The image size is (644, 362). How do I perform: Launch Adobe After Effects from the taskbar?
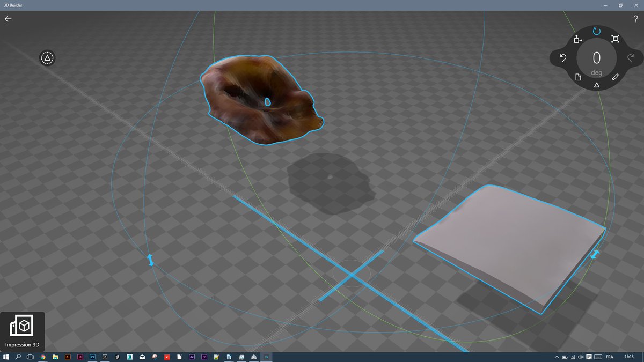[x=192, y=357]
